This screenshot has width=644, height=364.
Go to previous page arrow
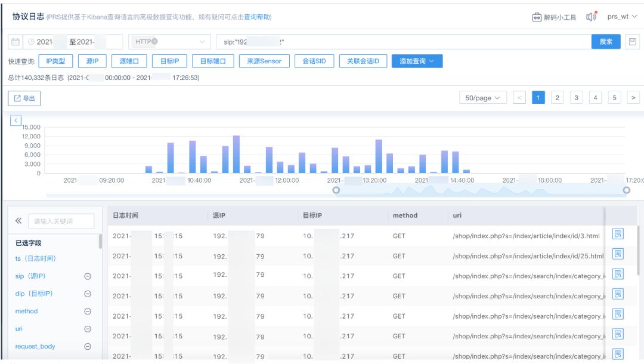point(519,98)
